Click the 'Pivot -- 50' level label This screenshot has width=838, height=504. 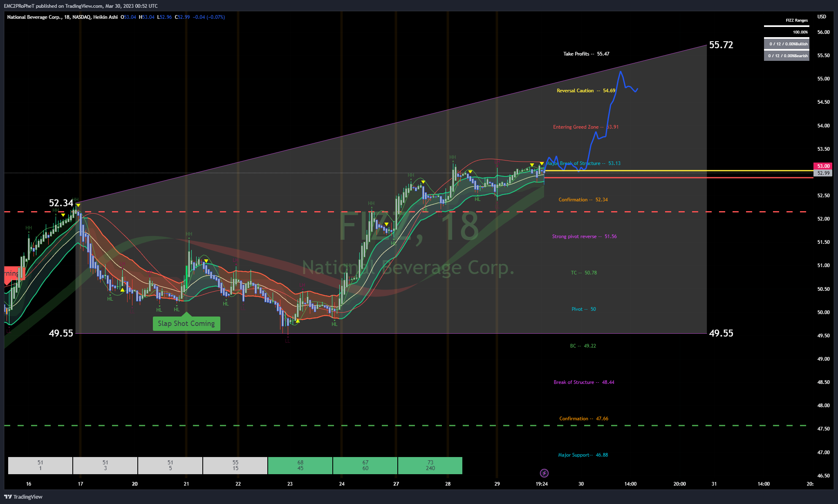click(x=584, y=309)
